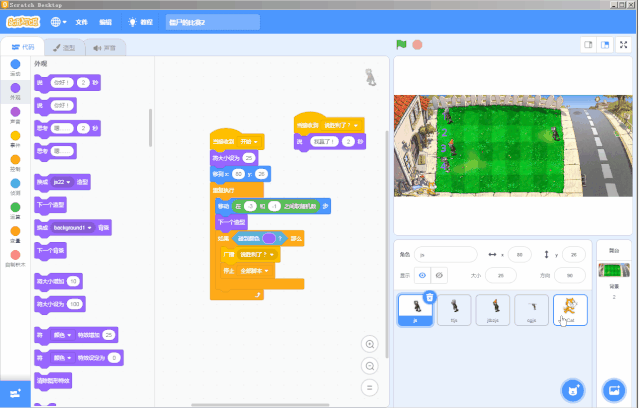Click the sprite size (大小) field
The width and height of the screenshot is (639, 408).
click(x=501, y=276)
